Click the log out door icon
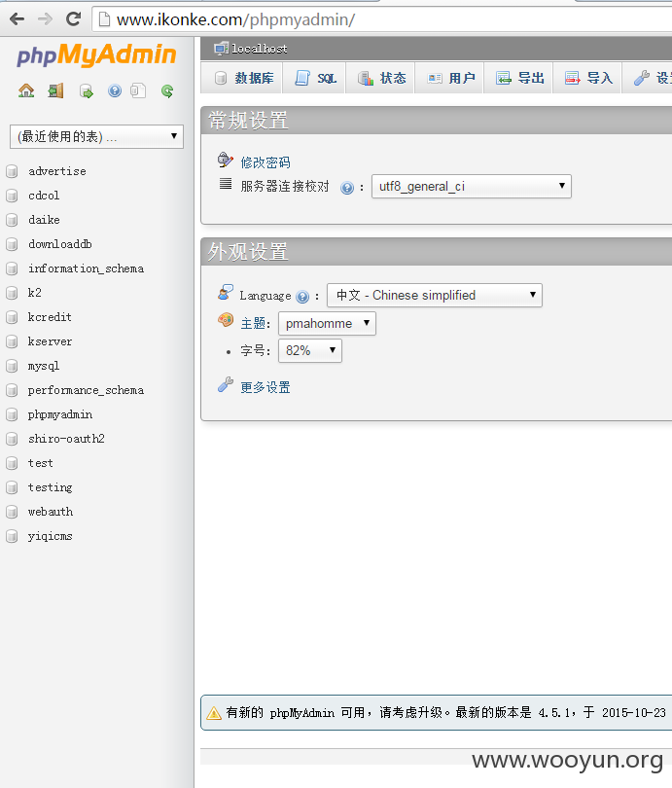Screen dimensions: 672x788 [x=55, y=91]
